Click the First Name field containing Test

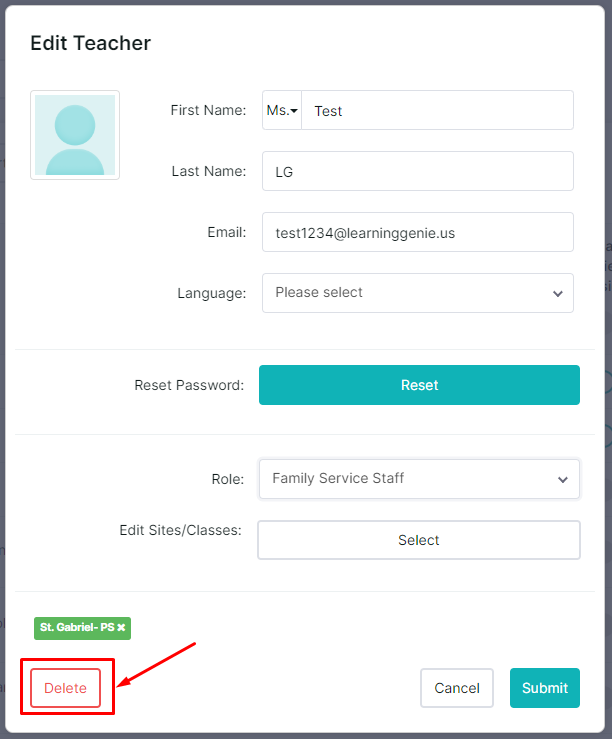point(437,111)
